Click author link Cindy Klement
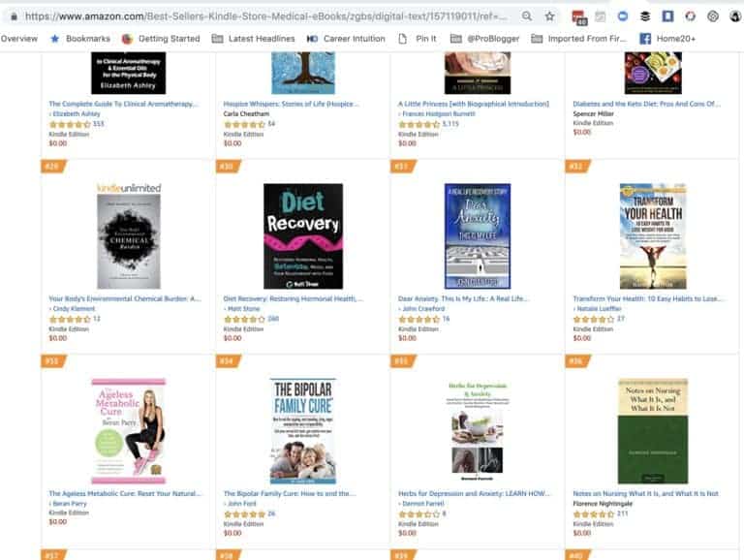Viewport: 744px width, 560px height. pos(74,308)
